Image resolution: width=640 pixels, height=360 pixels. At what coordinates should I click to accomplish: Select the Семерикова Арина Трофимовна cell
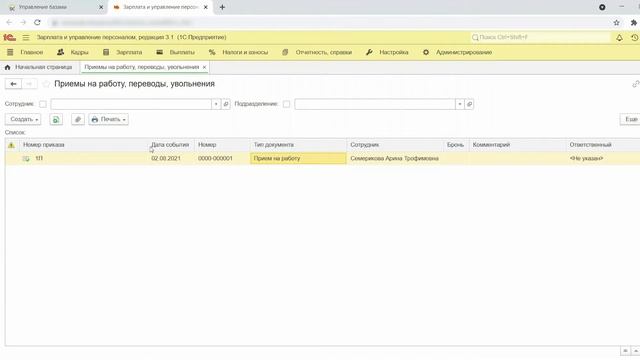[394, 158]
